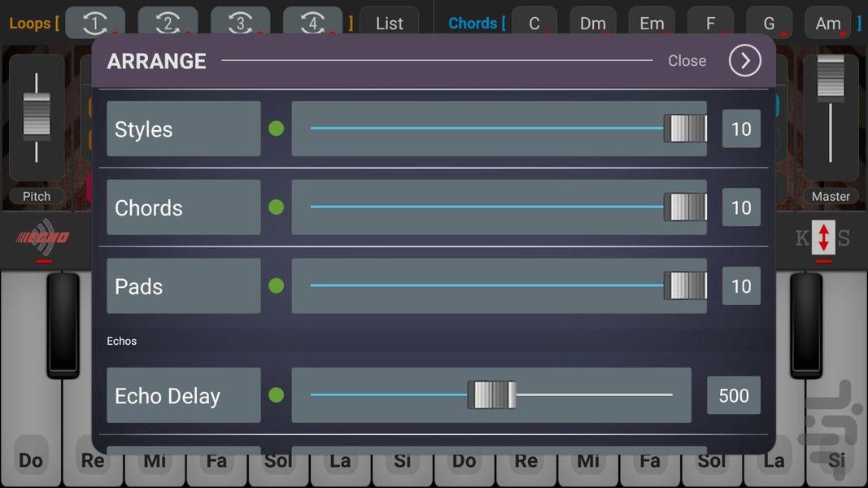Select loop slot 1 icon
Screen dimensions: 868x488
click(x=95, y=22)
